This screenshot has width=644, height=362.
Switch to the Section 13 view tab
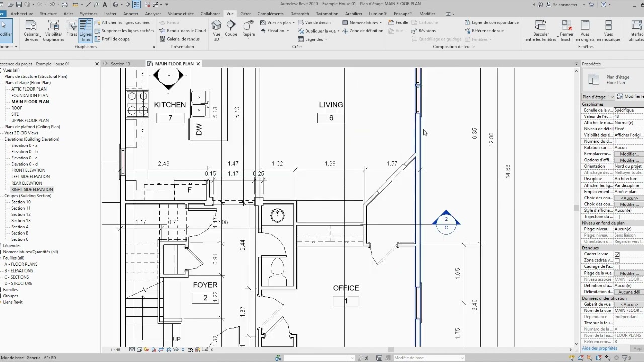[120, 64]
